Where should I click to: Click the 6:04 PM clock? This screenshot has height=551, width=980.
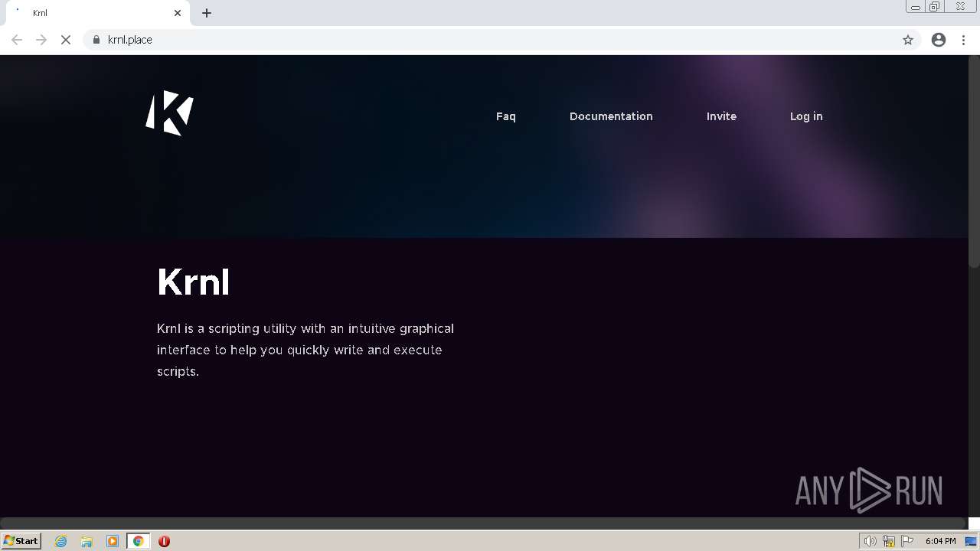click(940, 541)
